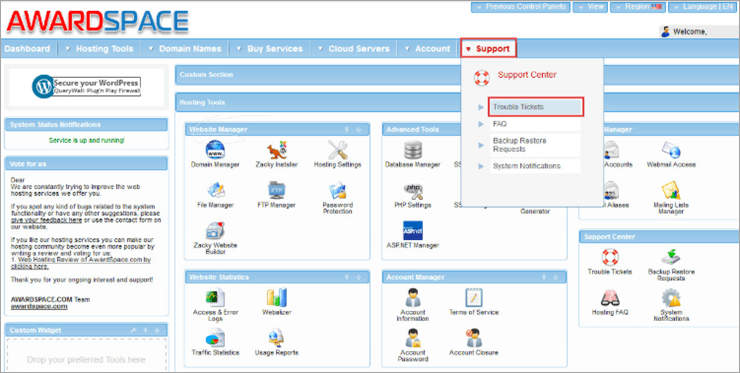This screenshot has width=740, height=373.
Task: Choose Backup Restore Requests menu entry
Action: pyautogui.click(x=535, y=145)
